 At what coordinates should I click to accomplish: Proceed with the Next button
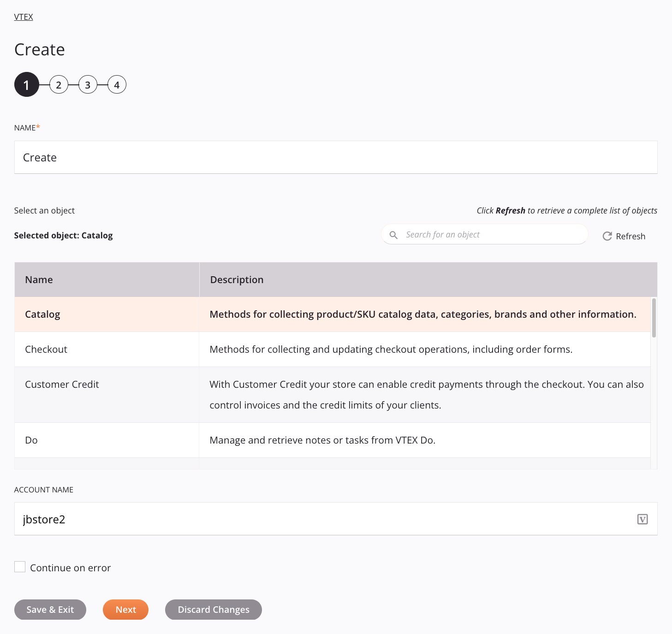125,610
